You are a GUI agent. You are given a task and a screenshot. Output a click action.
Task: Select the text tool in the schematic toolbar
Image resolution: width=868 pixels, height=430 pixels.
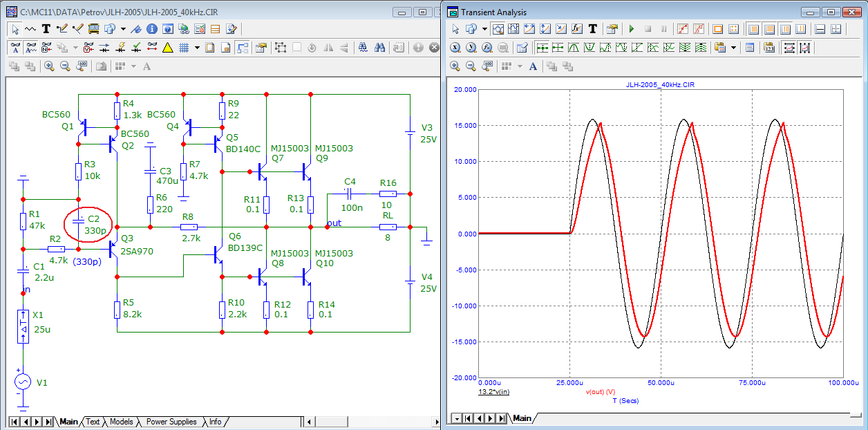point(46,29)
